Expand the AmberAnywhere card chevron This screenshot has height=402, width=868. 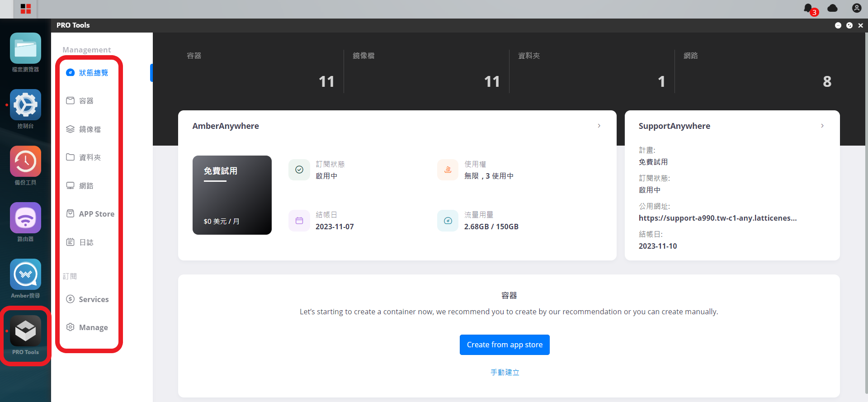(599, 126)
